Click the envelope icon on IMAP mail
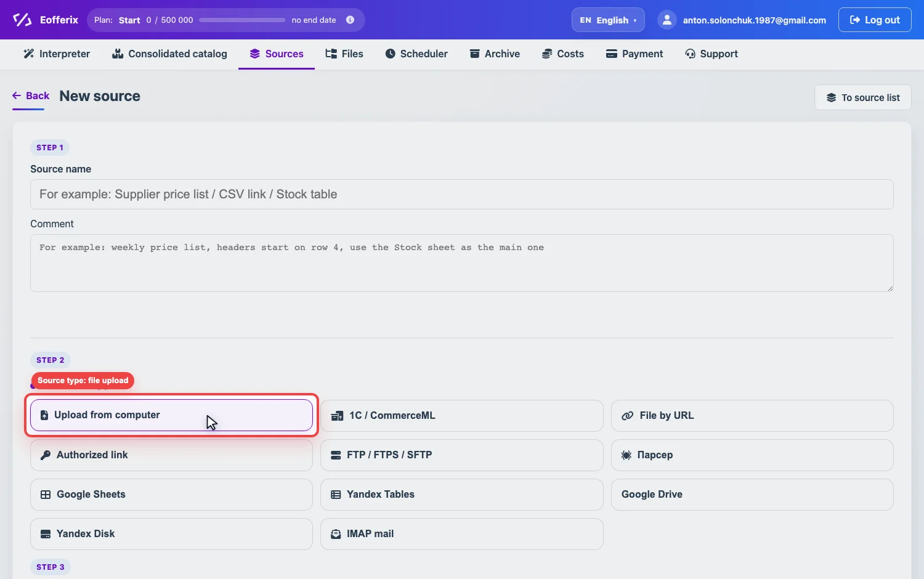924x579 pixels. [336, 534]
